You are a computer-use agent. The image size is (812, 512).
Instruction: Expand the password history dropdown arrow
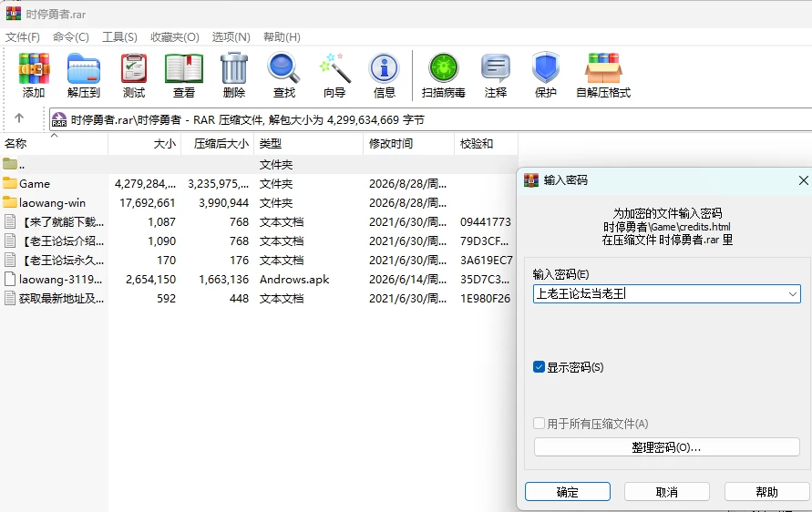tap(792, 294)
